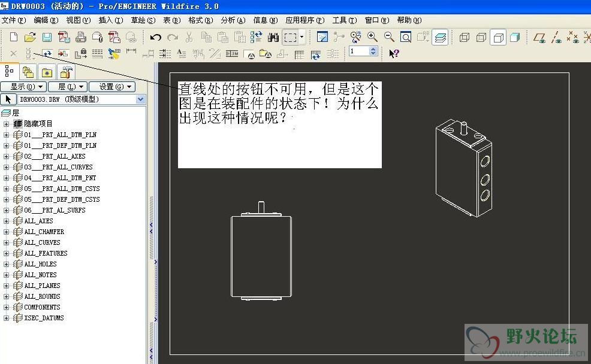Image resolution: width=591 pixels, height=364 pixels.
Task: Open the 插入(I) menu
Action: point(111,20)
